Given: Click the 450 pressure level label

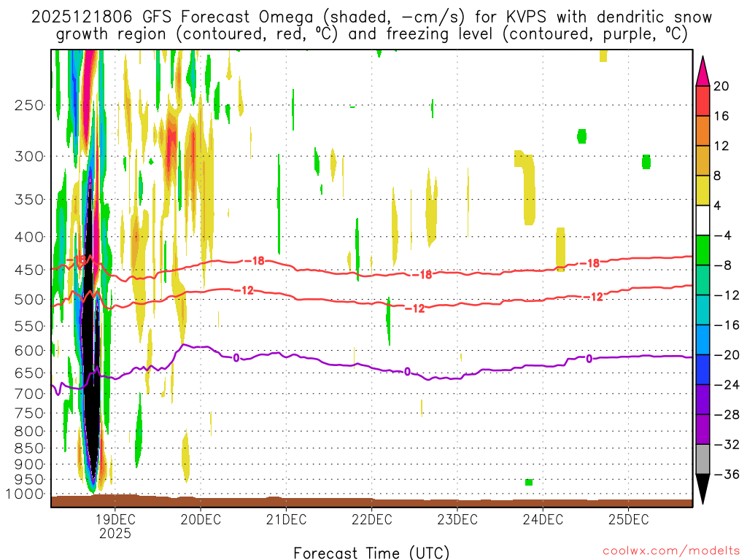Looking at the screenshot, I should tap(29, 270).
